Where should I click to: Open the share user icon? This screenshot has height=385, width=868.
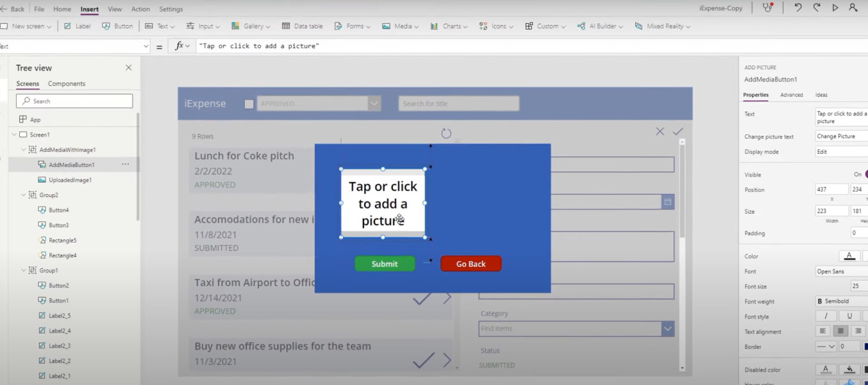853,8
